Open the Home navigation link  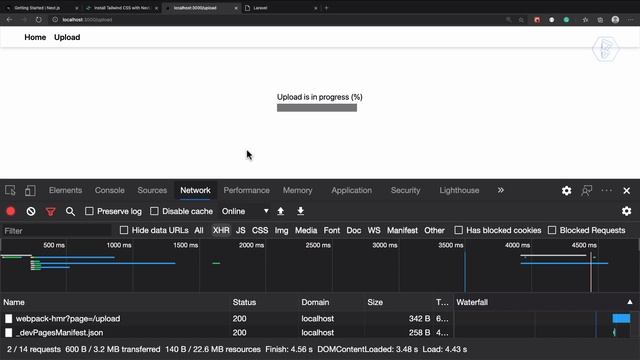pos(35,37)
